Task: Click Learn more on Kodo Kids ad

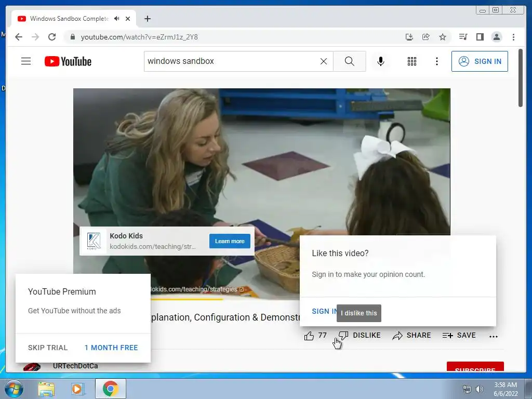Action: [x=230, y=241]
